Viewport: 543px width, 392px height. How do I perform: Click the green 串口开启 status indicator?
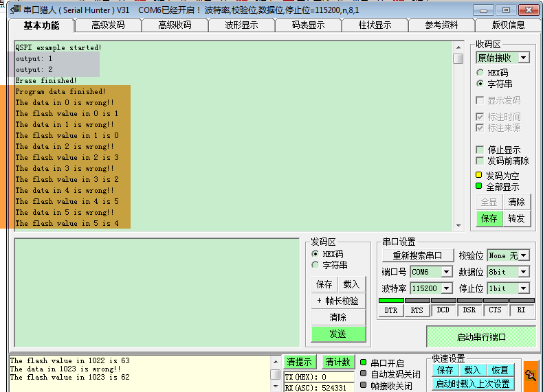point(364,362)
